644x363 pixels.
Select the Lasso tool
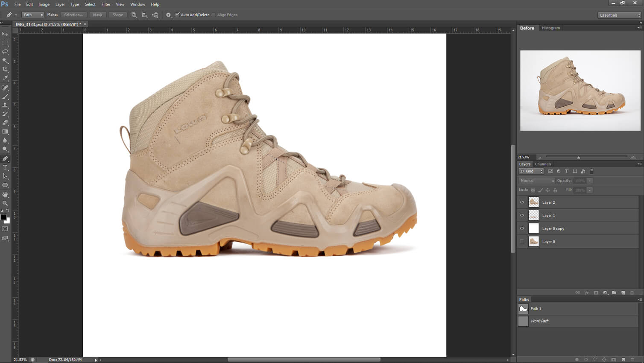pyautogui.click(x=5, y=52)
